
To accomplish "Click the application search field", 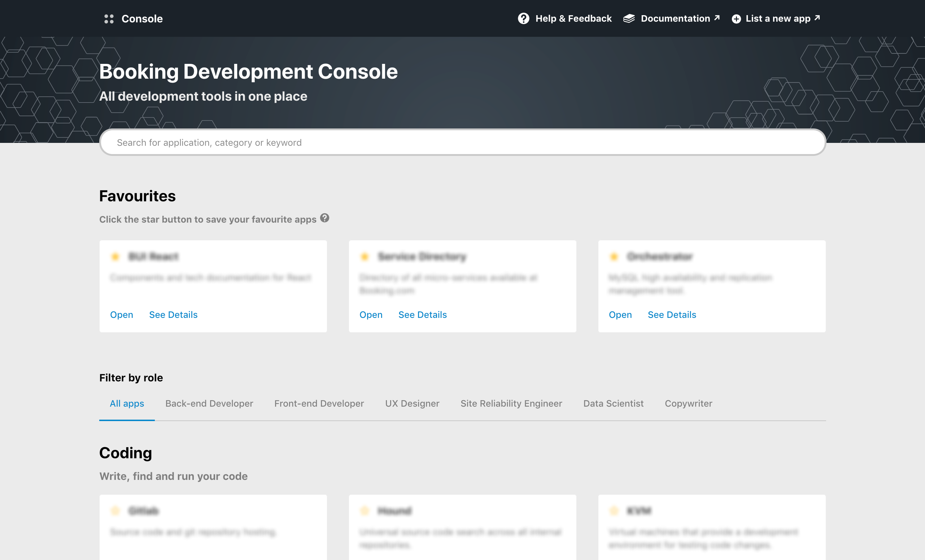I will [462, 142].
